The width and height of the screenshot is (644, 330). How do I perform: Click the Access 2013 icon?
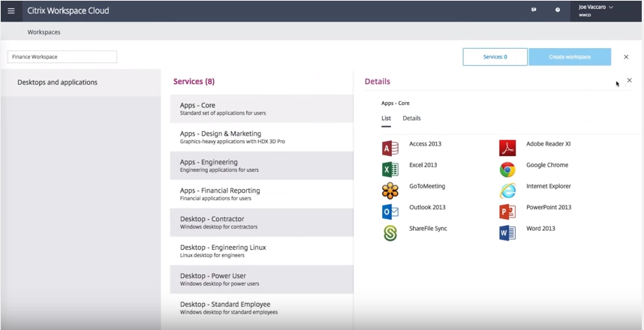pos(390,148)
